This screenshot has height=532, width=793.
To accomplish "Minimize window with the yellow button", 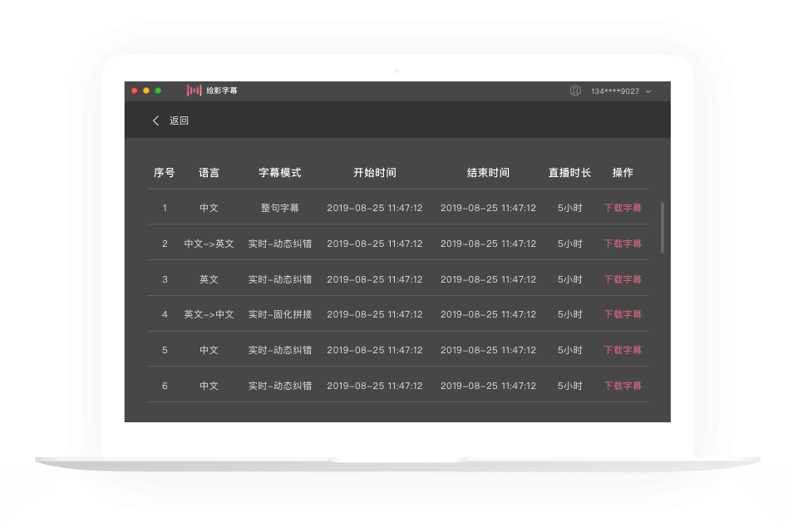I will pos(146,91).
